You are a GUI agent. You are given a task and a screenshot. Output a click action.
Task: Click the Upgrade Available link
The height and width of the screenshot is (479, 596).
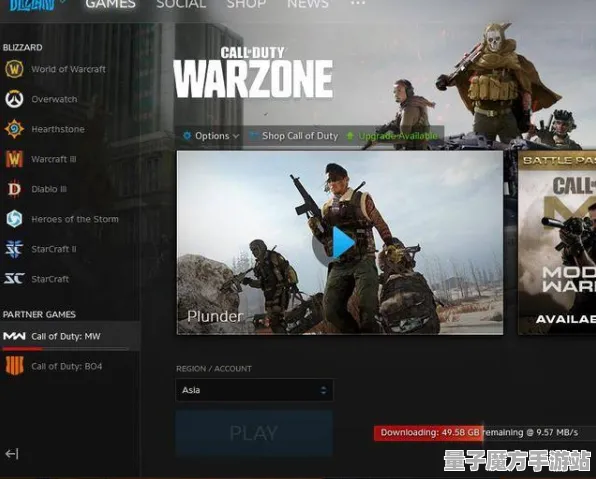click(398, 136)
